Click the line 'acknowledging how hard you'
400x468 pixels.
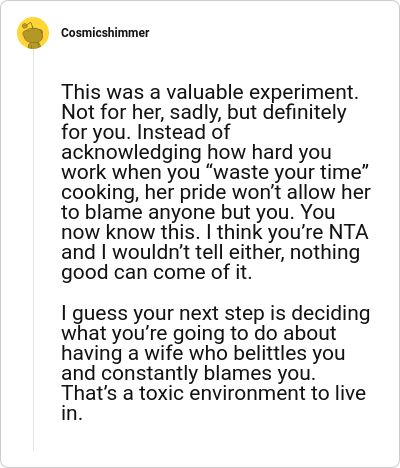point(196,152)
